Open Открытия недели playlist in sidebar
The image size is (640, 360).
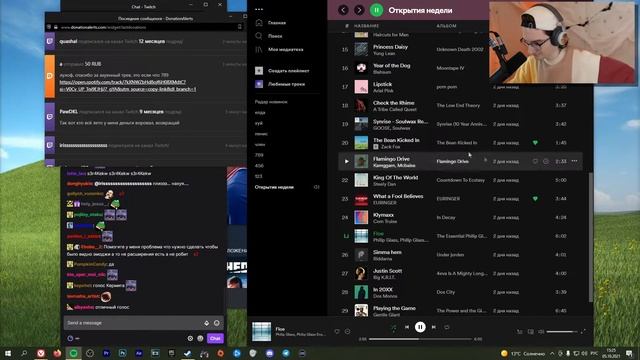tap(274, 187)
